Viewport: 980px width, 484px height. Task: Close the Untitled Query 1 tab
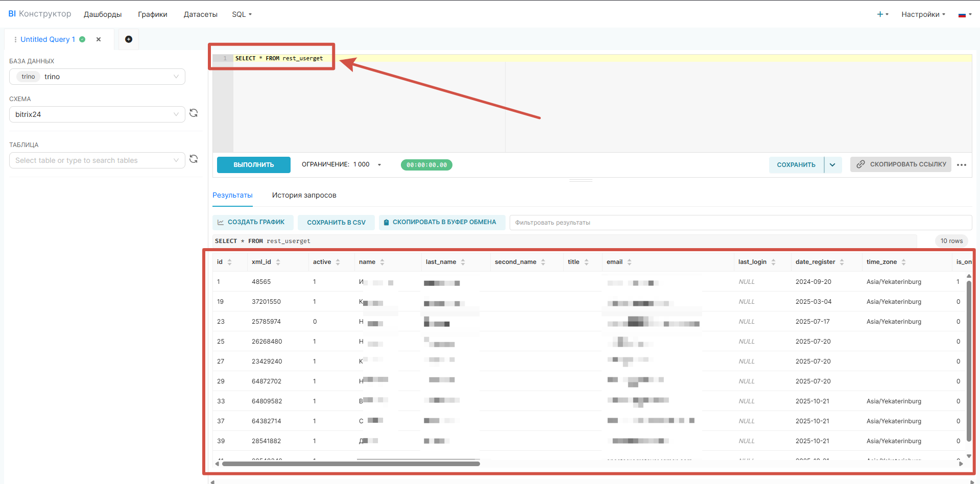pos(99,39)
